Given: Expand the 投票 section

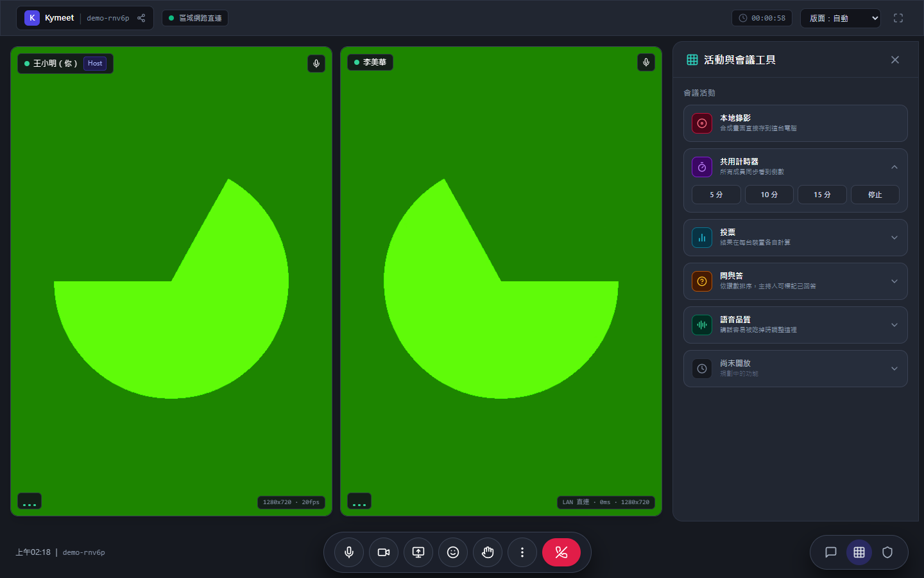Looking at the screenshot, I should click(796, 238).
